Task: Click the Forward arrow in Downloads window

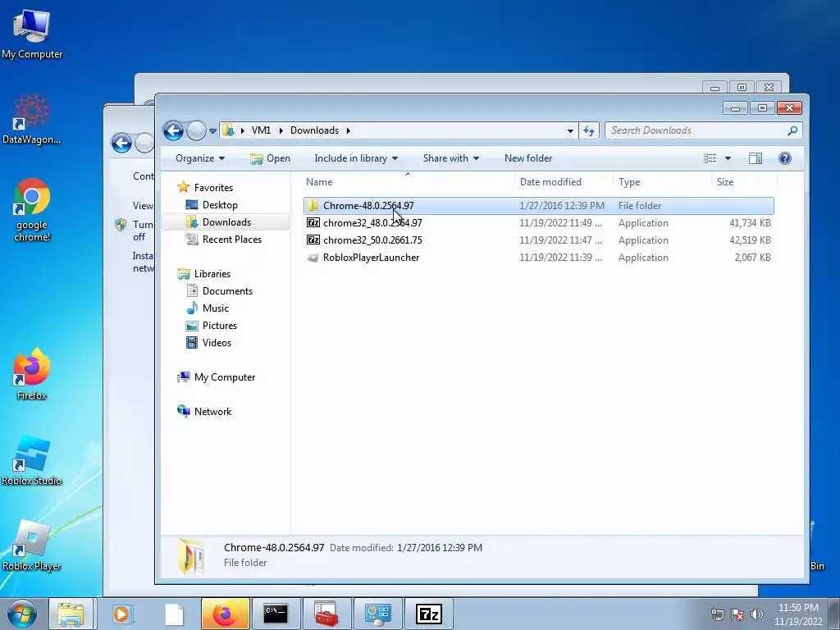Action: click(196, 130)
